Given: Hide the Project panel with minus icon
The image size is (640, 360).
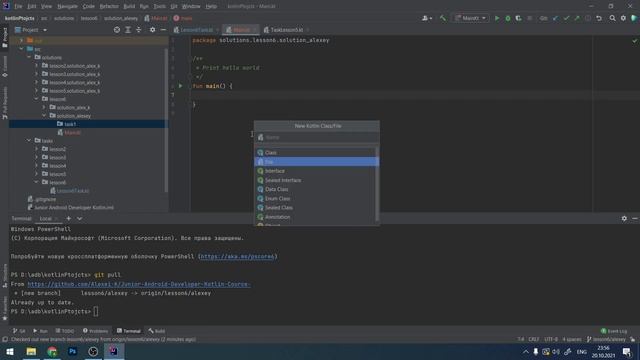Looking at the screenshot, I should [x=163, y=30].
